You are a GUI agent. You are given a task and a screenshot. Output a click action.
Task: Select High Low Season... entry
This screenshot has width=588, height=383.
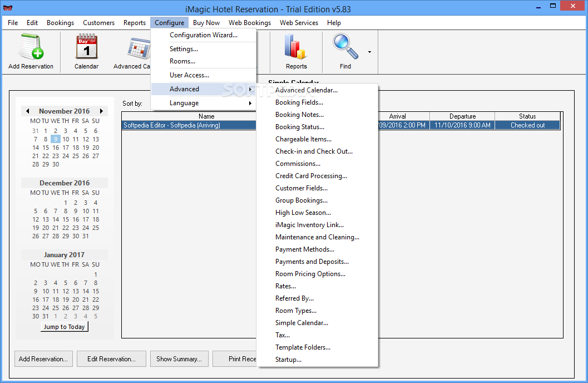(x=317, y=213)
